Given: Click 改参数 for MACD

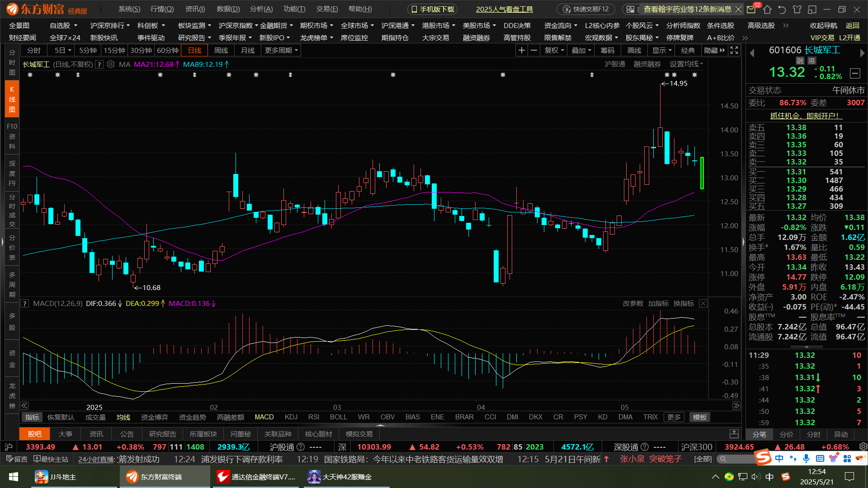Looking at the screenshot, I should click(x=633, y=304).
